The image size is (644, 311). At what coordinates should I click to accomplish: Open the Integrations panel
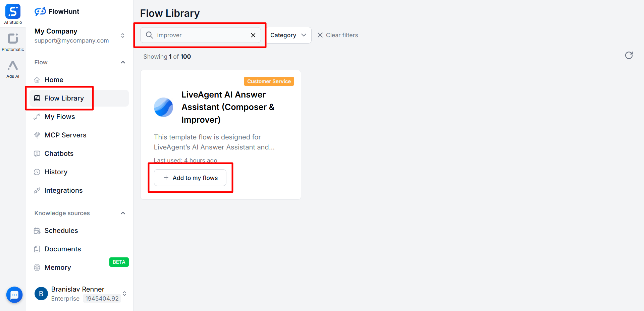point(63,190)
